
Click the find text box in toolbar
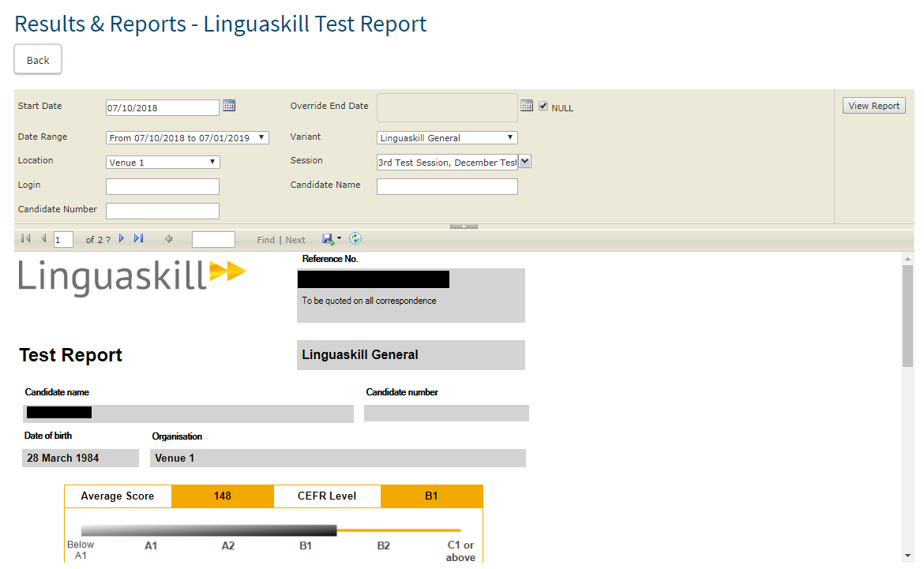pyautogui.click(x=213, y=239)
